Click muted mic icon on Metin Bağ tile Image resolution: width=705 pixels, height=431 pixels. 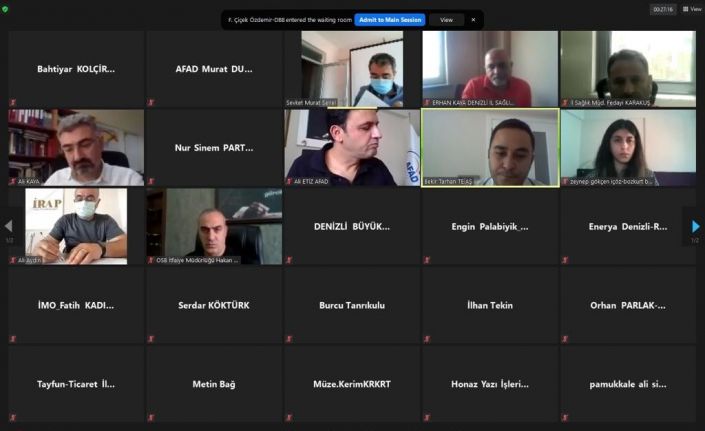tap(151, 418)
